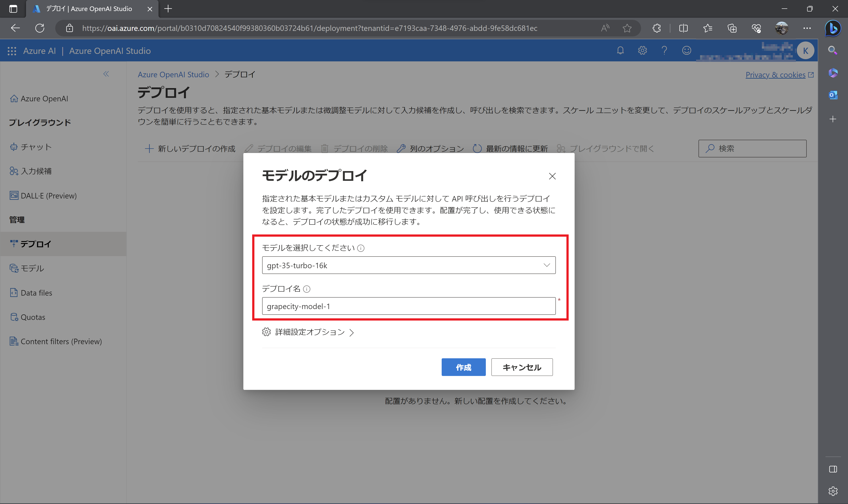848x504 pixels.
Task: Toggle split screen icon in browser toolbar
Action: [x=683, y=28]
